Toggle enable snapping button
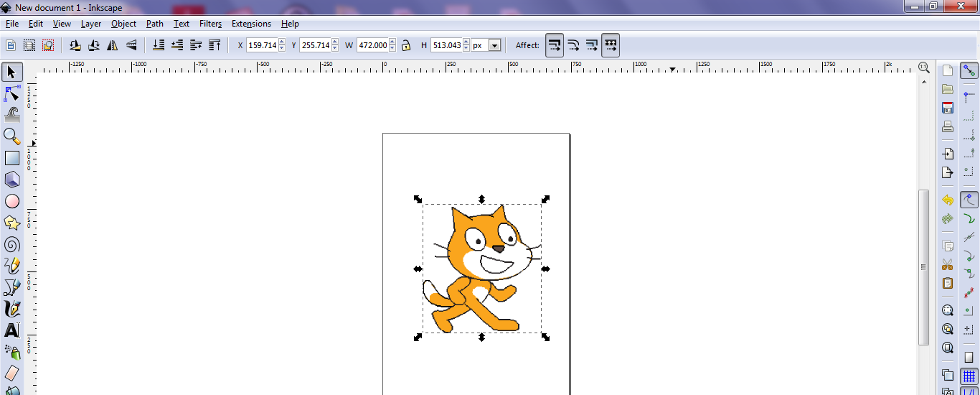The image size is (980, 395). tap(969, 70)
